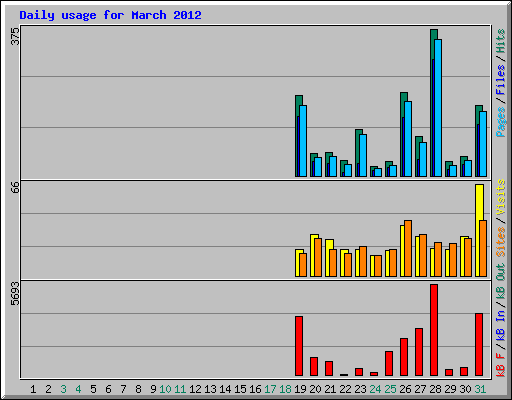Select the "Pages" legend label
The image size is (512, 400).
(501, 122)
